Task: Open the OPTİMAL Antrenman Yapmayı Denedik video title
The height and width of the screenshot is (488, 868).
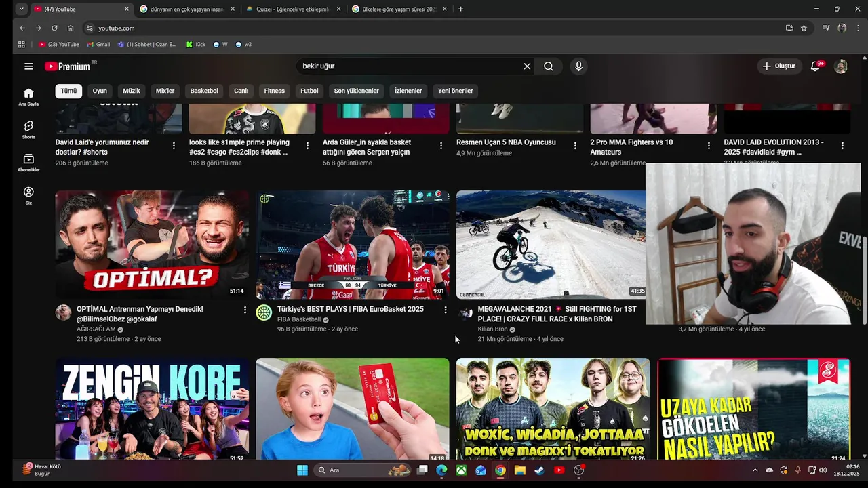Action: point(140,314)
